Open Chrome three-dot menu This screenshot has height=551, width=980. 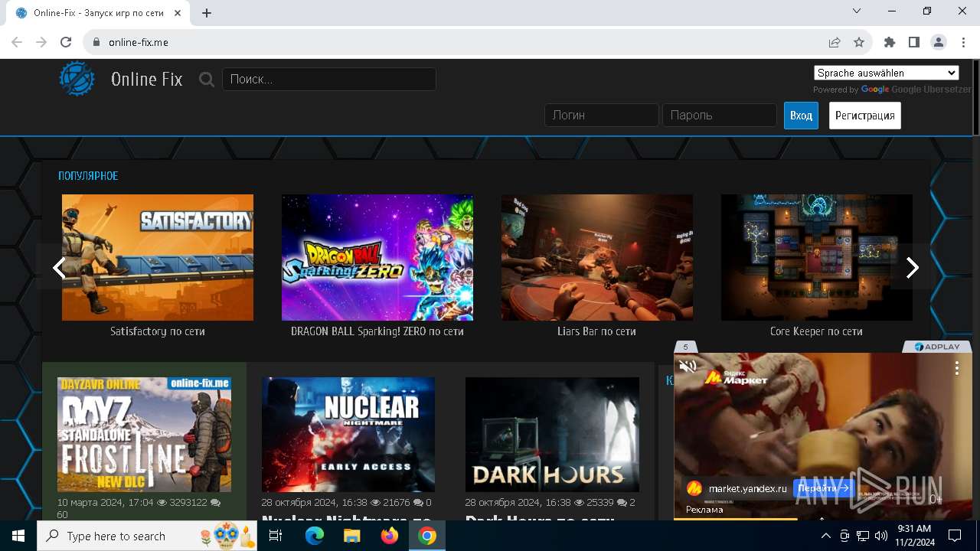(962, 42)
